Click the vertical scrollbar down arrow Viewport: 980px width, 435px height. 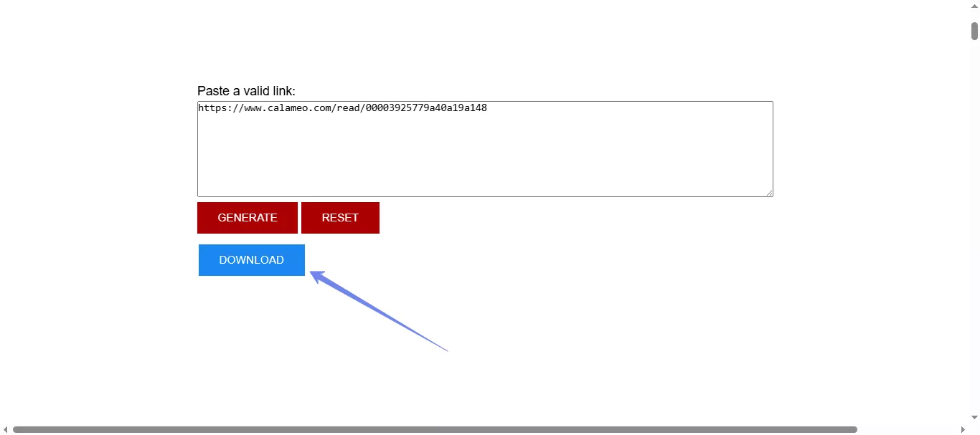pos(974,418)
